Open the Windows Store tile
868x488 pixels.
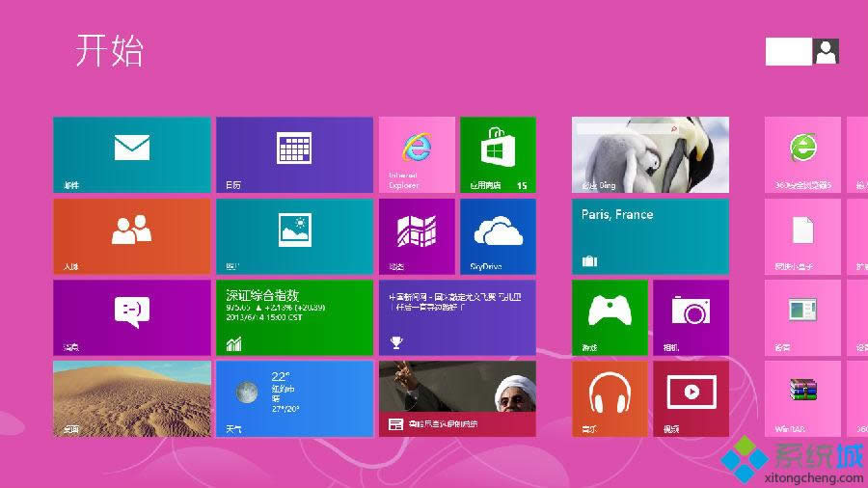tap(498, 154)
